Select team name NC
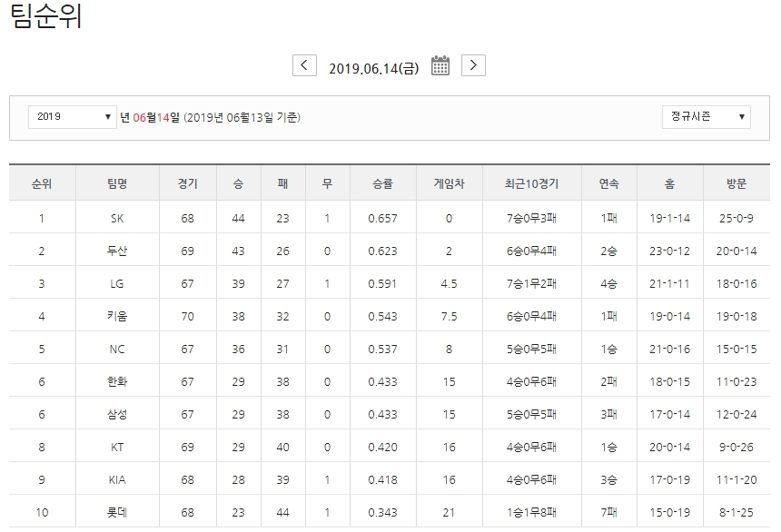Viewport: 781px width, 532px height. pos(117,350)
